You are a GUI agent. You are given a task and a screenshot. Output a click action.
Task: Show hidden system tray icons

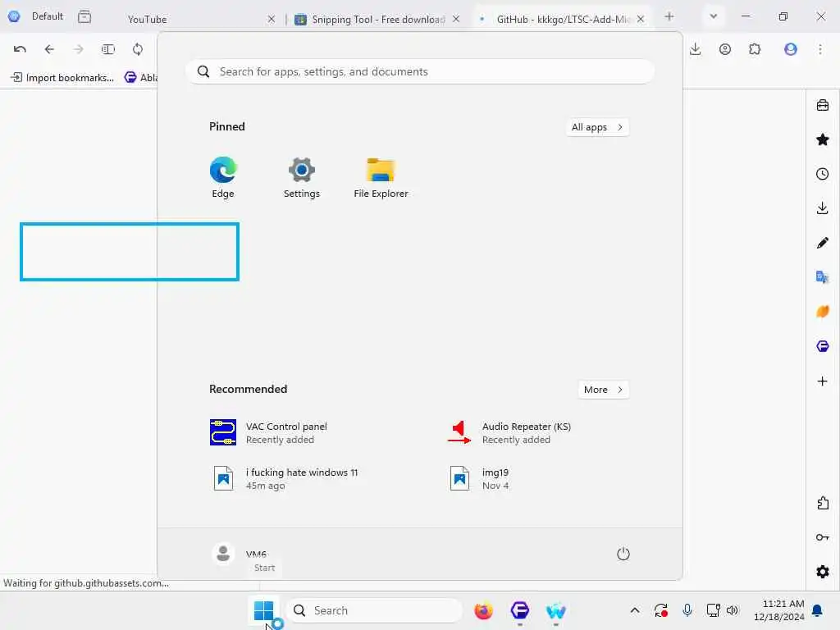[x=635, y=610]
